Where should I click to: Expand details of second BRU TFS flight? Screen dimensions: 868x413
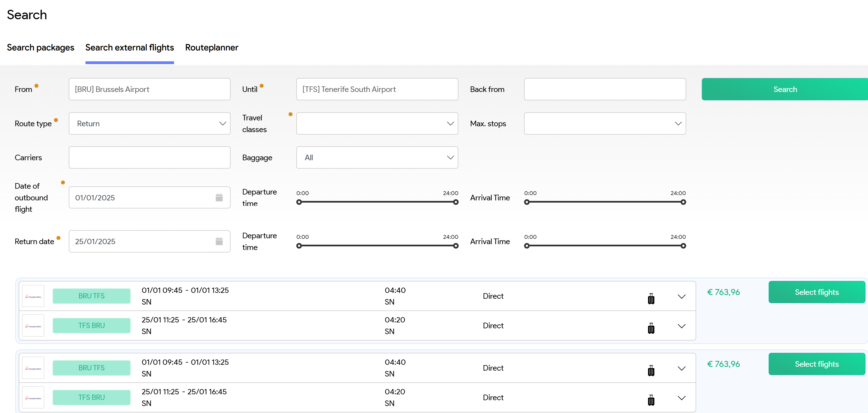point(681,368)
